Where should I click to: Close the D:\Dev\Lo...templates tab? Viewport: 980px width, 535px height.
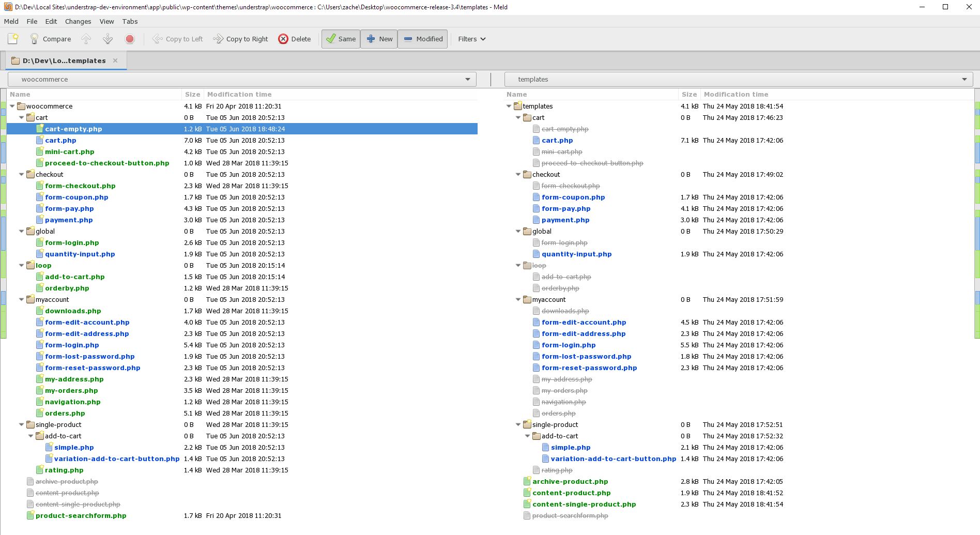[x=115, y=60]
